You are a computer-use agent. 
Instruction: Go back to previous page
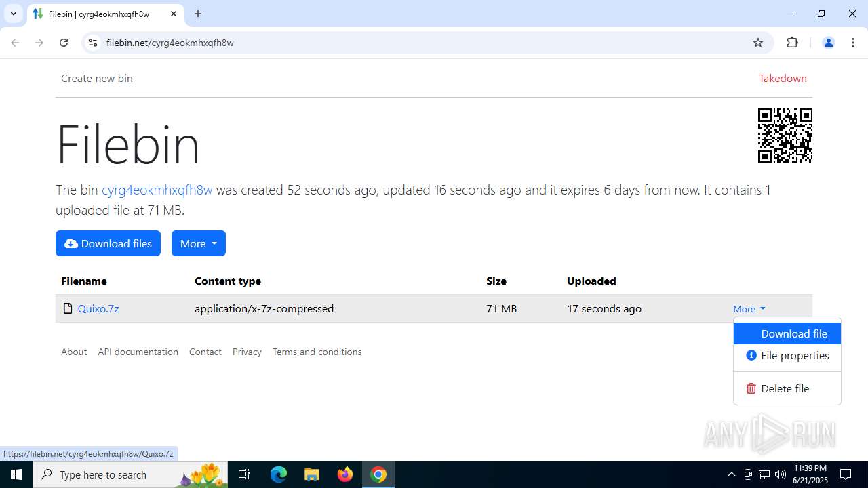[x=15, y=43]
